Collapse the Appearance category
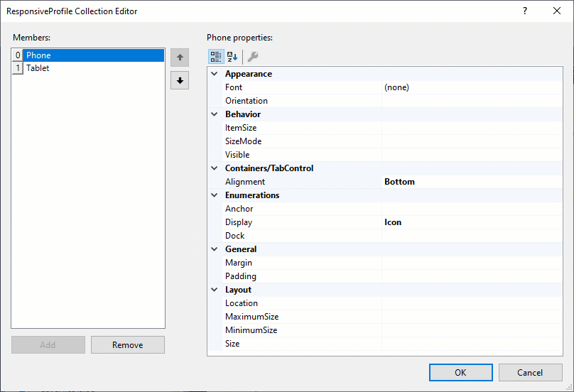 (215, 74)
